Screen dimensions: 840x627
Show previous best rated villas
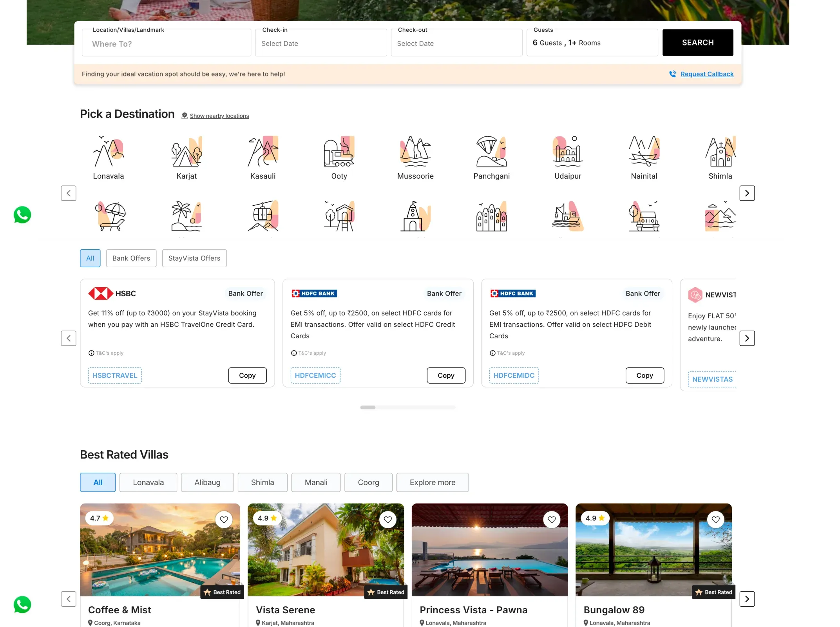pyautogui.click(x=69, y=599)
